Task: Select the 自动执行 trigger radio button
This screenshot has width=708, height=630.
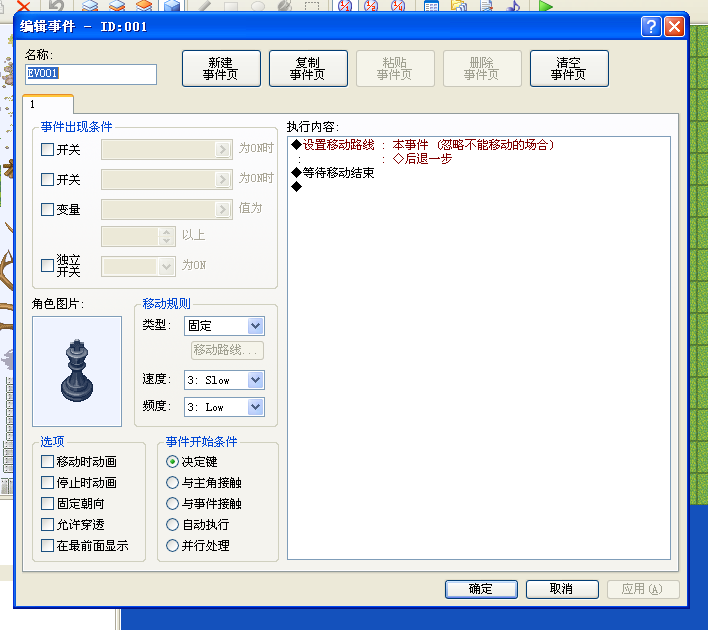Action: point(172,524)
